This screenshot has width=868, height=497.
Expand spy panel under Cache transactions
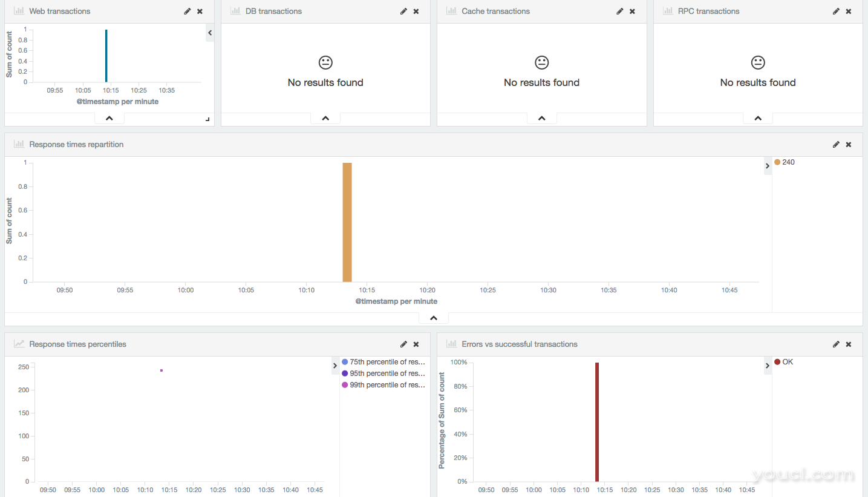542,118
